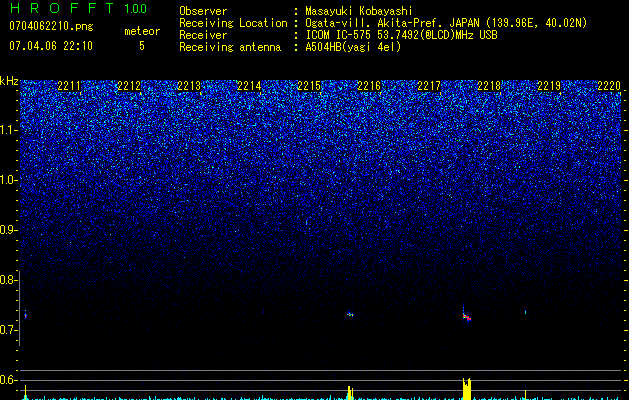Click the yellow intensity peak near 2216

pyautogui.click(x=350, y=392)
